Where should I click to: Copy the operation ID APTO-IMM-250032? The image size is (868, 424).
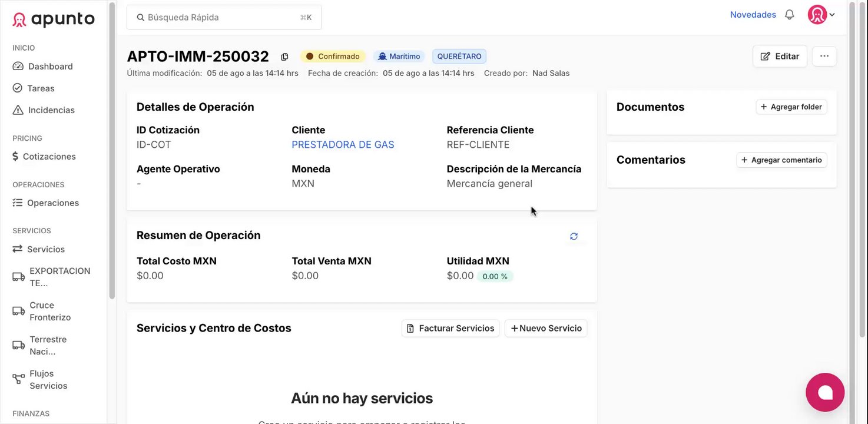tap(284, 57)
